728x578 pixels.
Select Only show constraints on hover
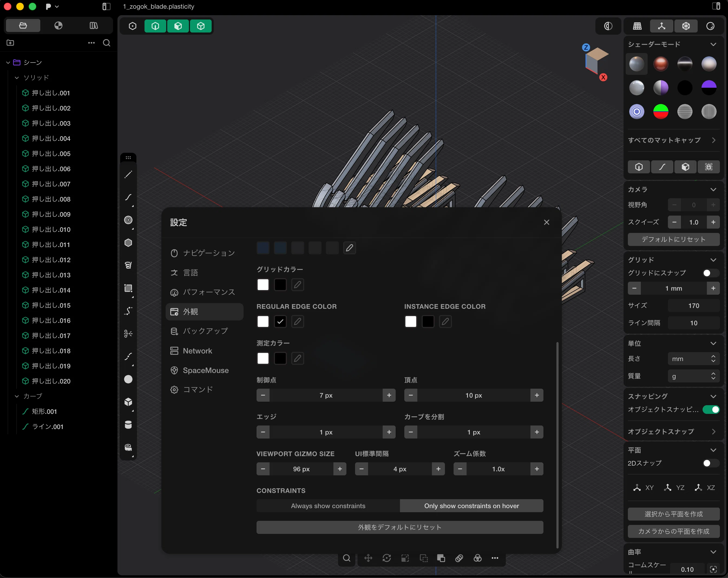471,506
